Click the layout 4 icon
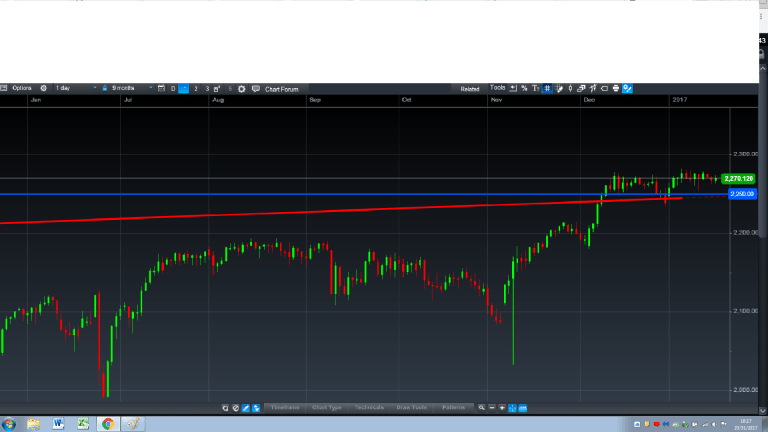Image resolution: width=768 pixels, height=432 pixels. (x=217, y=89)
